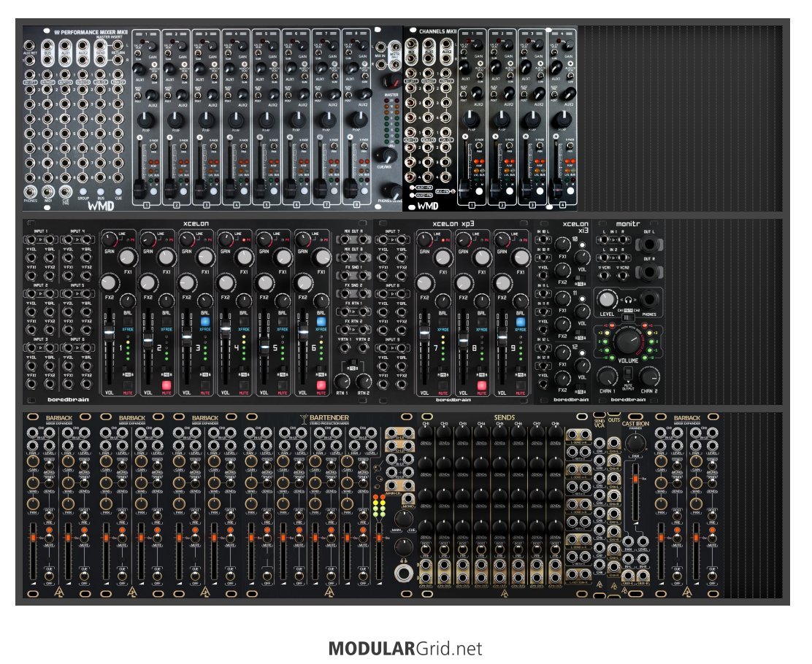Click xcelon xi3 channel 10 white button
812x664 pixels.
582,245
